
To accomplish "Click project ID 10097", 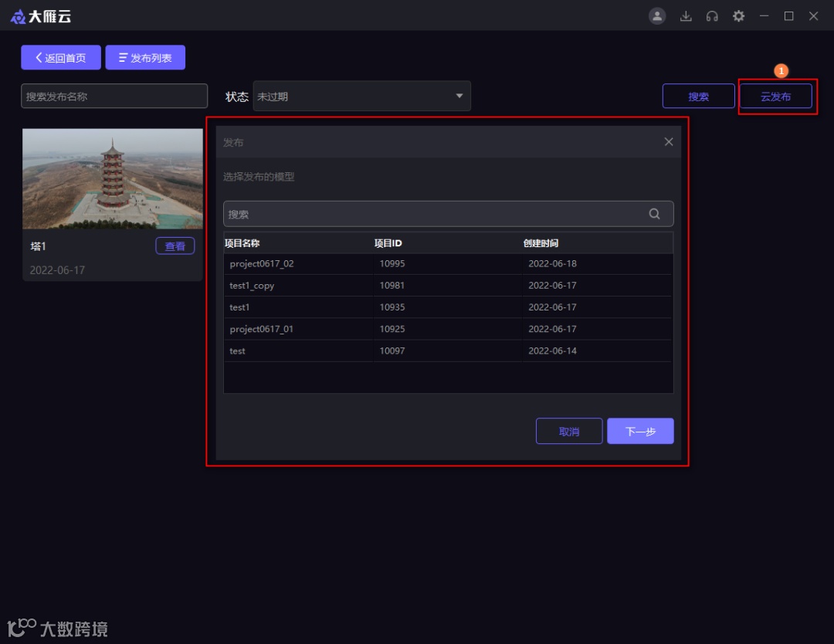I will click(392, 351).
